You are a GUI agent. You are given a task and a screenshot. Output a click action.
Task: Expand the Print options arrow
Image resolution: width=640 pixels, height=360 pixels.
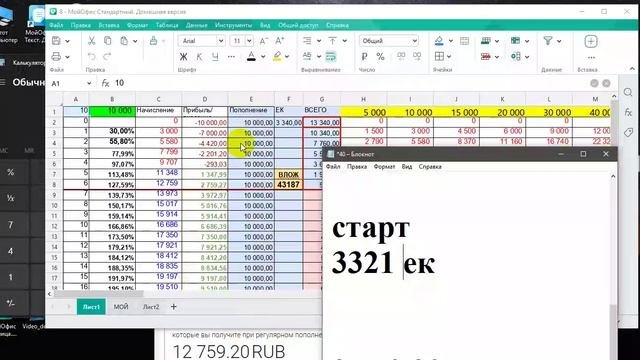(x=67, y=57)
